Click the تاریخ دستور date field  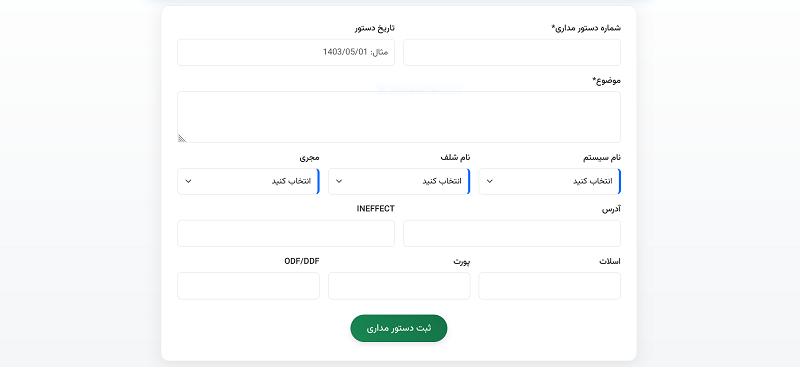(286, 53)
